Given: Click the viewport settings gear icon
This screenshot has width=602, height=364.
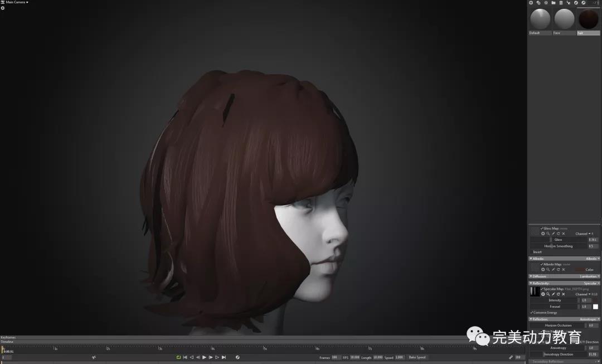Looking at the screenshot, I should click(x=3, y=8).
